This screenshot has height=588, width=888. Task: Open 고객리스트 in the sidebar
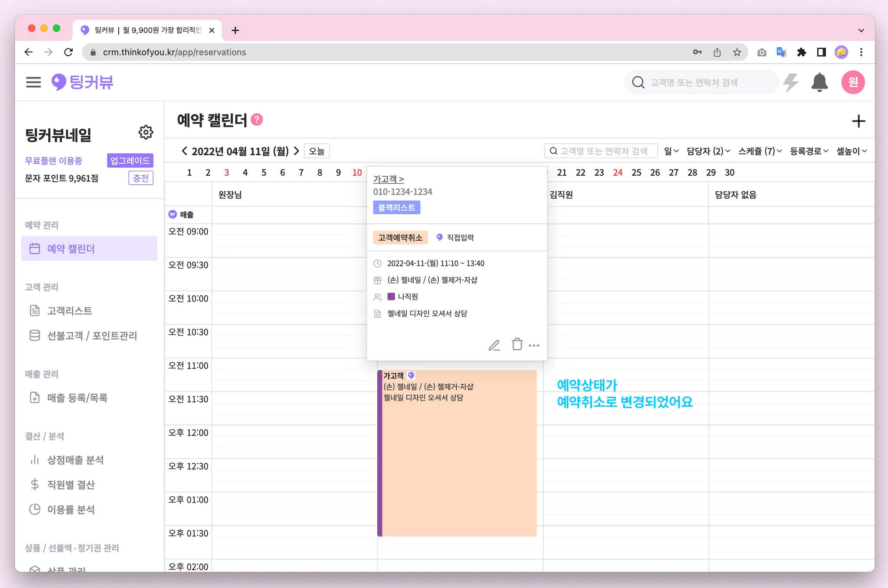(x=69, y=310)
